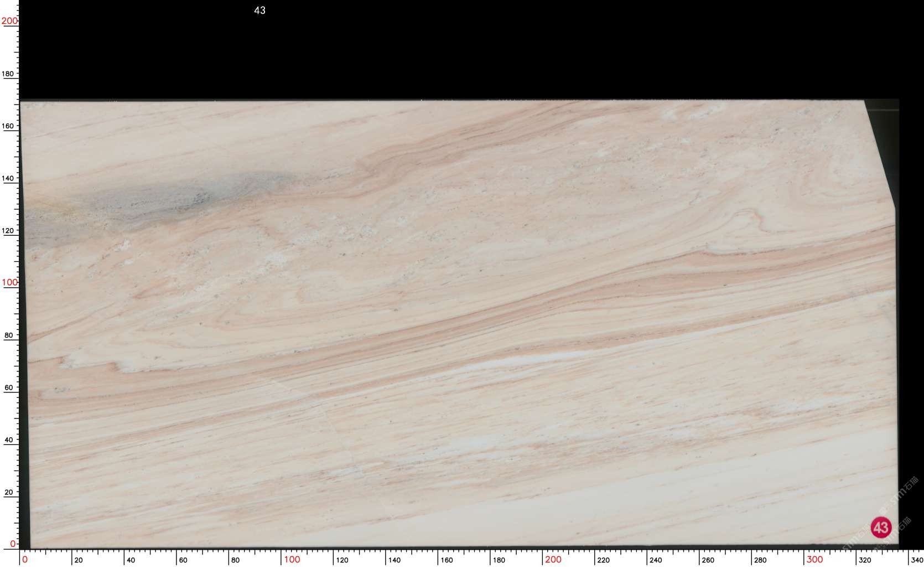Click the red circular 43 badge
Screen dimensions: 924x569
click(x=881, y=527)
